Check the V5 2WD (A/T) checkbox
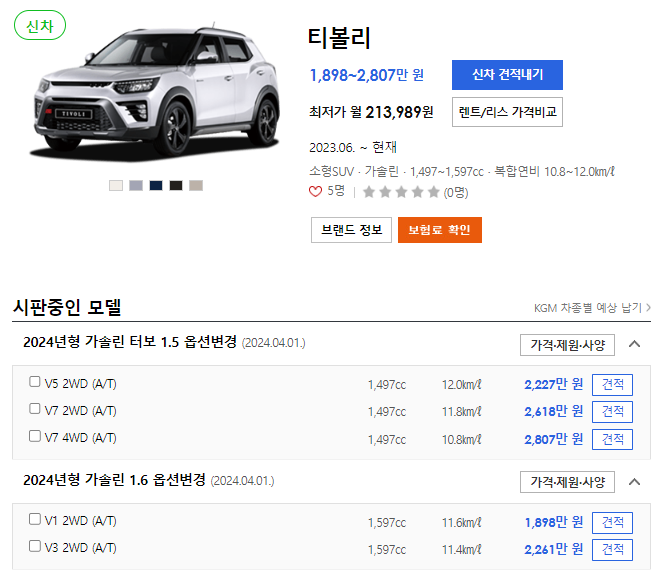This screenshot has width=663, height=587. tap(35, 381)
